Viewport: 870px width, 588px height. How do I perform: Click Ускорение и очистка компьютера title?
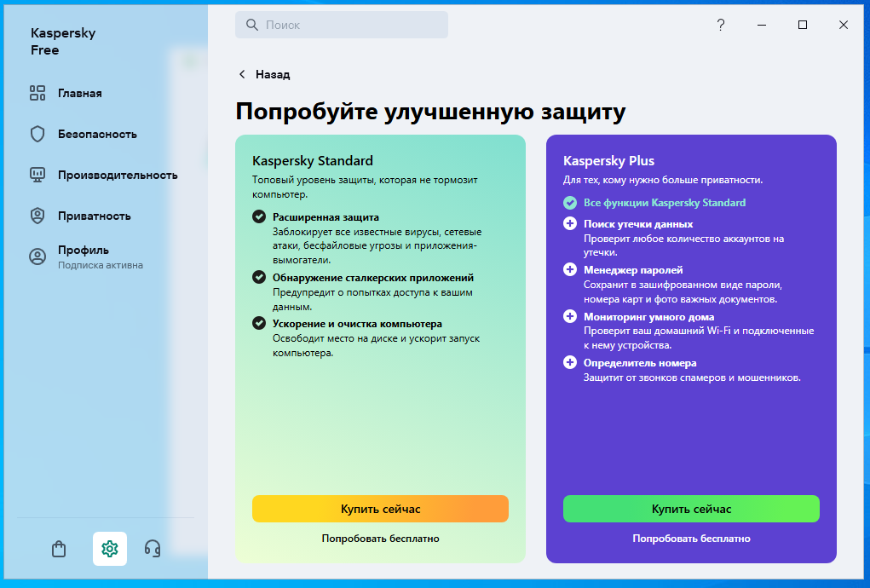click(357, 324)
